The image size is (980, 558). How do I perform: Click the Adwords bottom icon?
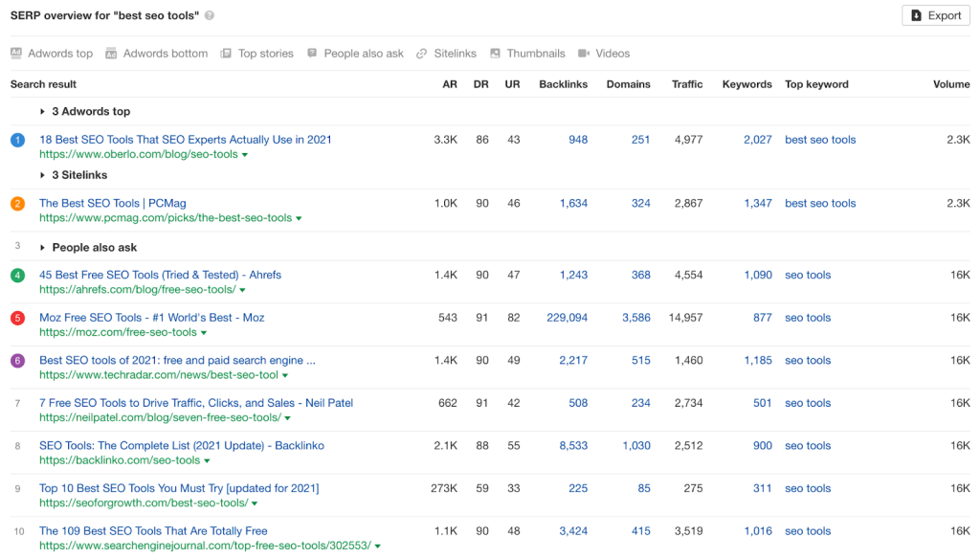pos(111,53)
